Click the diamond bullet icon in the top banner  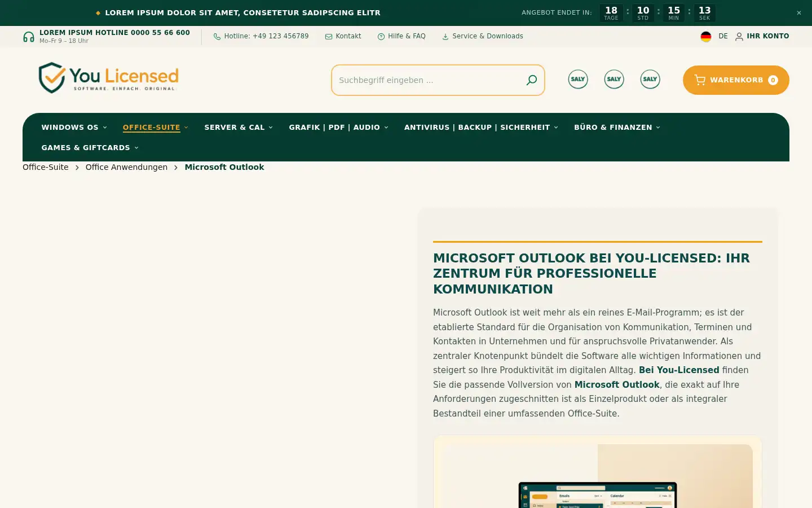coord(98,13)
